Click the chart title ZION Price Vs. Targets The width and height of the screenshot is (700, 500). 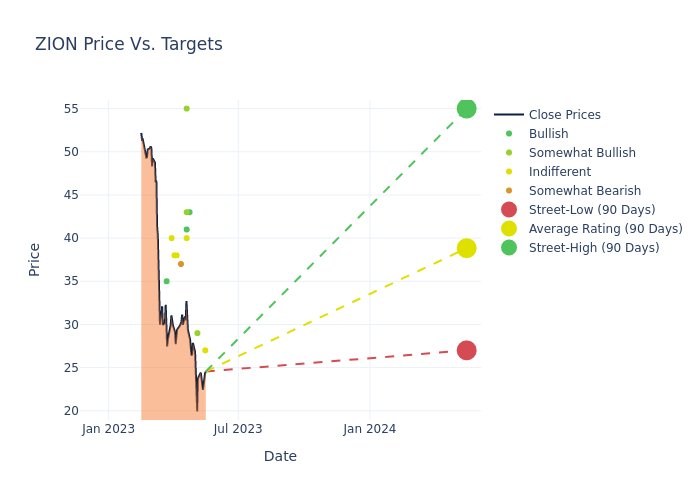[x=128, y=45]
